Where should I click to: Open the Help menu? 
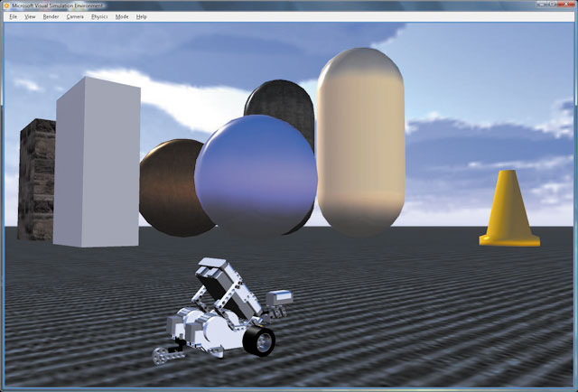pyautogui.click(x=142, y=16)
